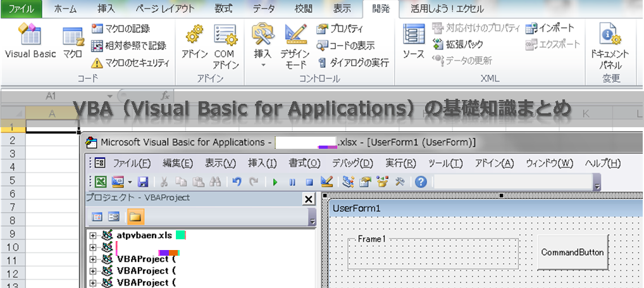
Task: Click XML インポート button
Action: (550, 28)
